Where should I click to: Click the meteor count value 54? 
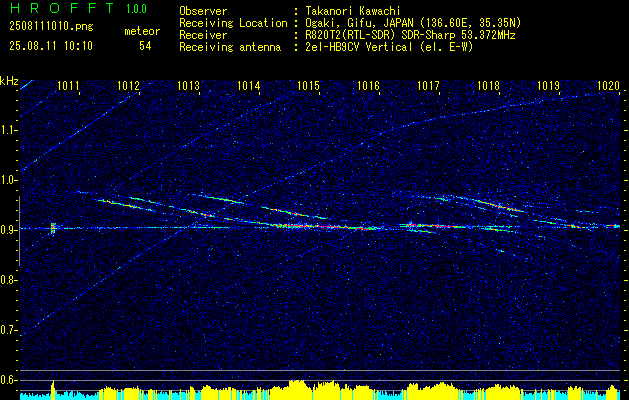tap(145, 46)
